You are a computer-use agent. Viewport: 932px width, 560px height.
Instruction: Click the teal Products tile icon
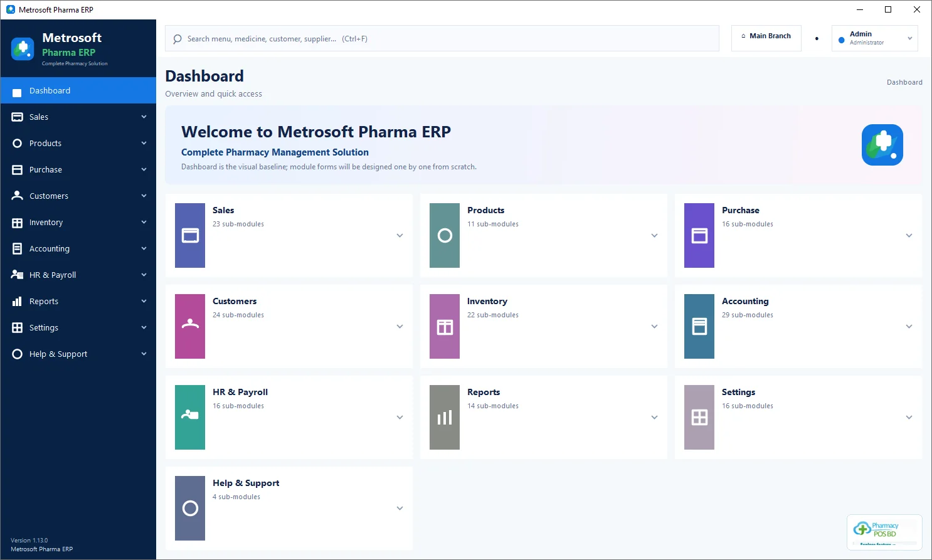click(x=445, y=235)
